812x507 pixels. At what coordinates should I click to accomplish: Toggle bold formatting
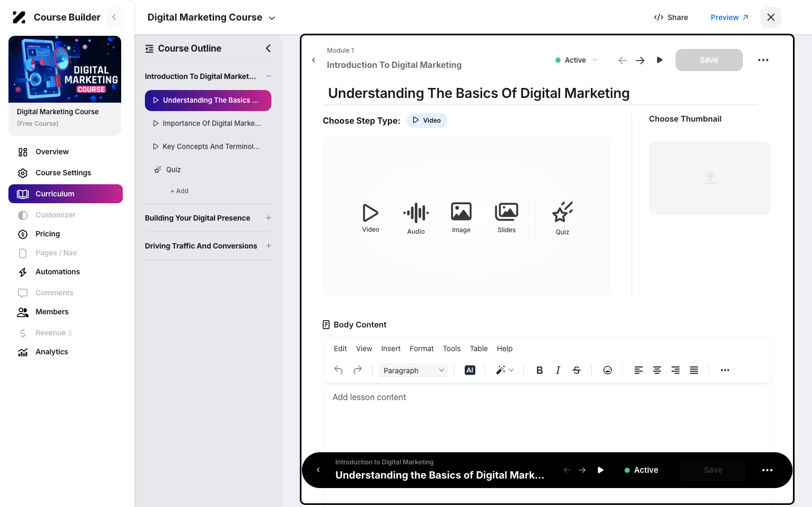click(x=540, y=370)
